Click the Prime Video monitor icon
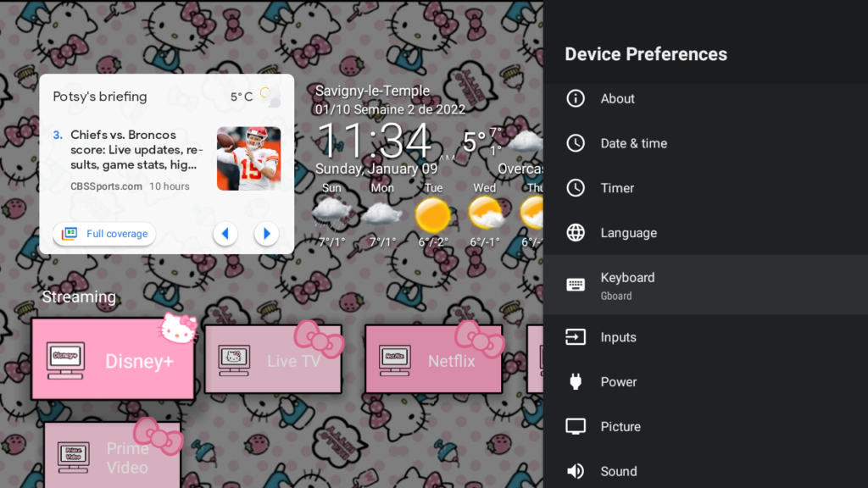This screenshot has height=488, width=868. [x=74, y=457]
